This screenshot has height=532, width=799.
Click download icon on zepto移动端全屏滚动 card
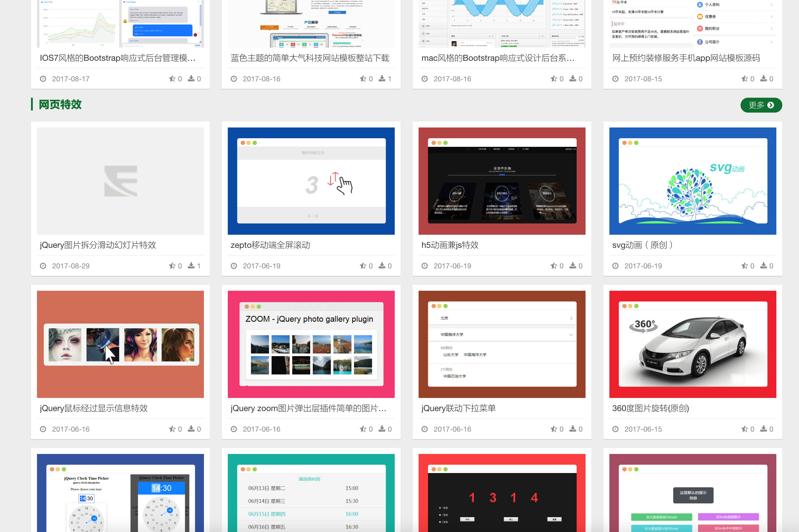[x=382, y=266]
